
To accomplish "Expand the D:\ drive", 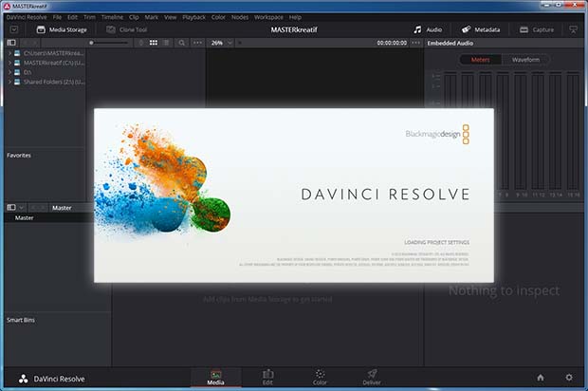I will pos(9,72).
